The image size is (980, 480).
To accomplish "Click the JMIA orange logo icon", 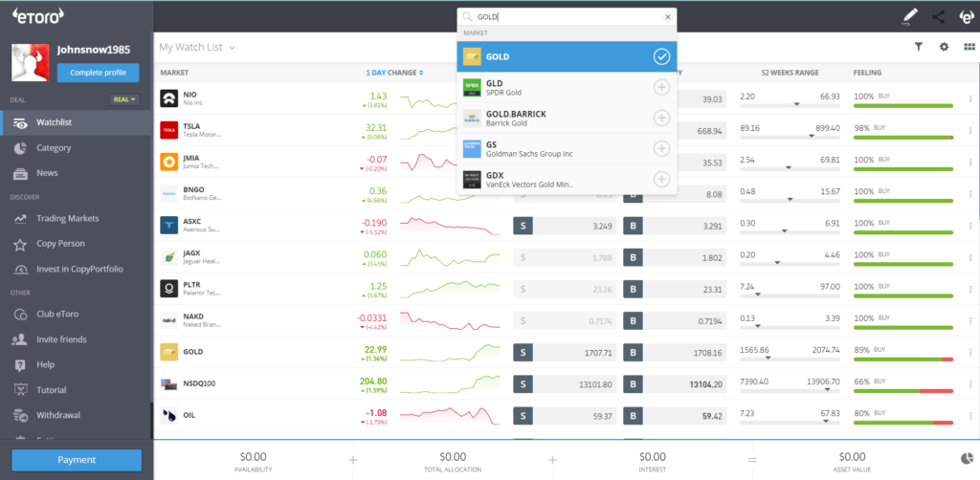I will pos(168,162).
